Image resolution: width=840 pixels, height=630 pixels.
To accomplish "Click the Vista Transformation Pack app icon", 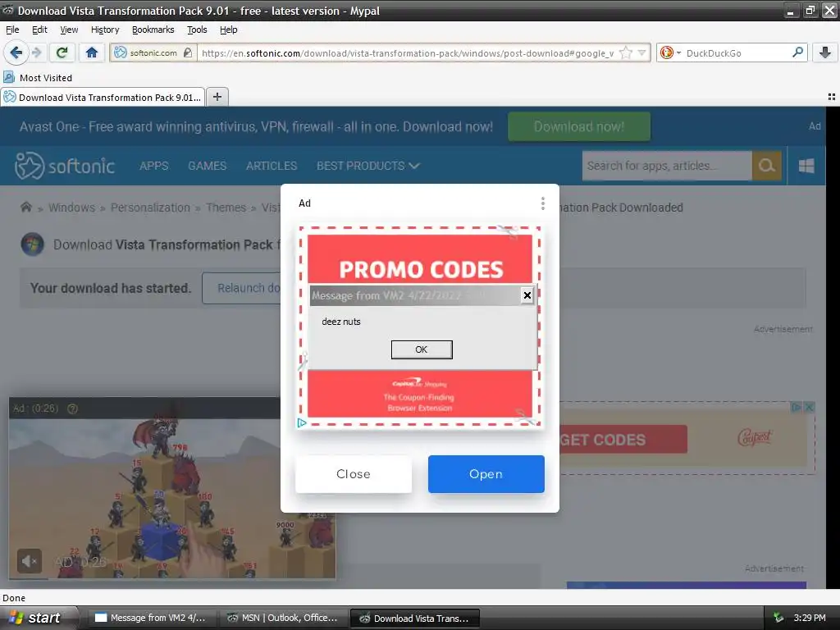I will click(x=32, y=244).
